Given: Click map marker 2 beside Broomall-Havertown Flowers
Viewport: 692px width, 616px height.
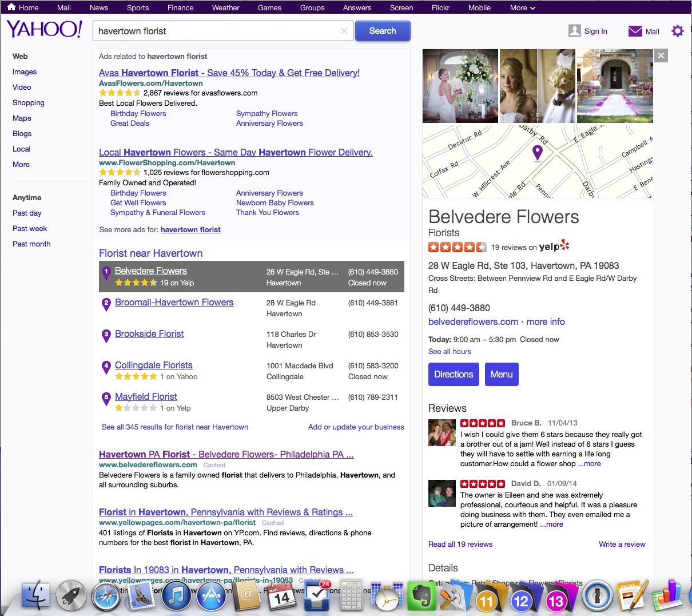Looking at the screenshot, I should [106, 305].
